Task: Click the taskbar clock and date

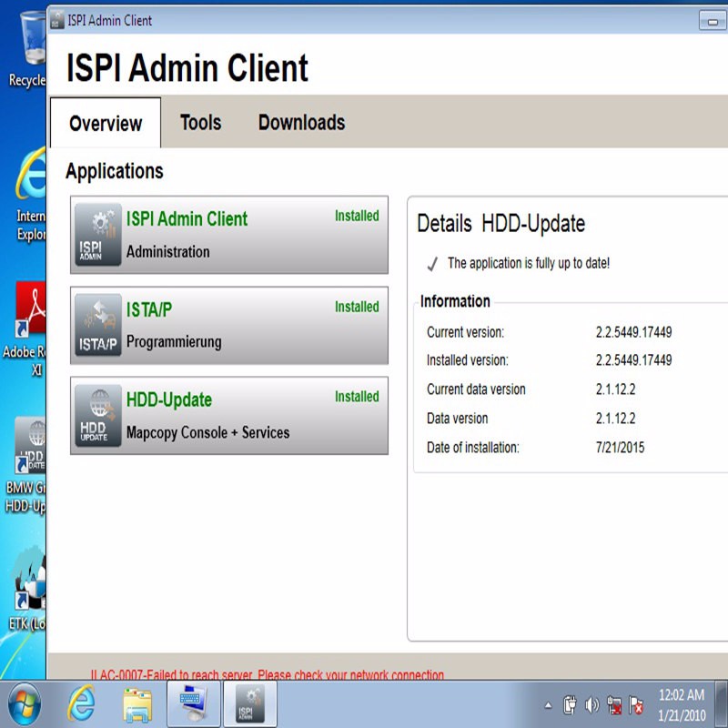Action: coord(682,705)
